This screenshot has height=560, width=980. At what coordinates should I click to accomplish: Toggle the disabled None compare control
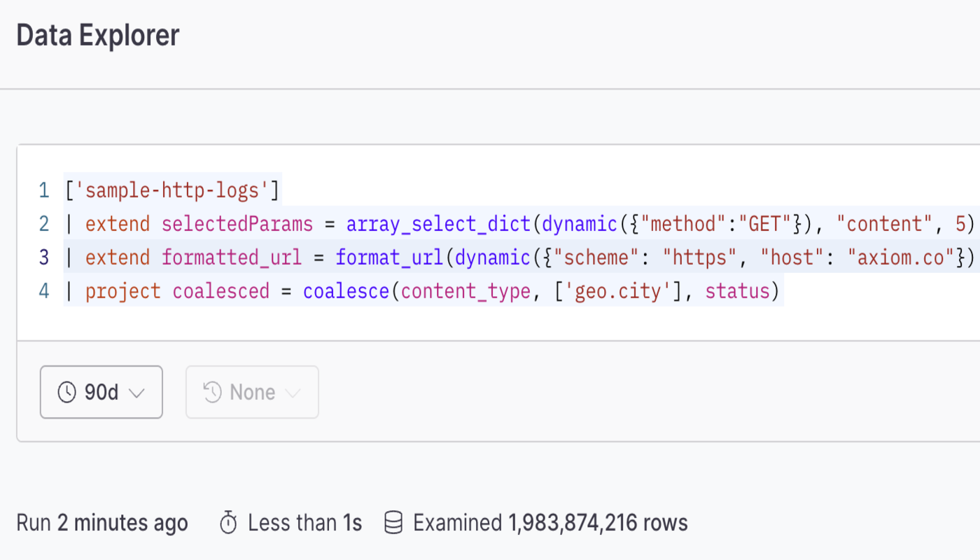[252, 392]
